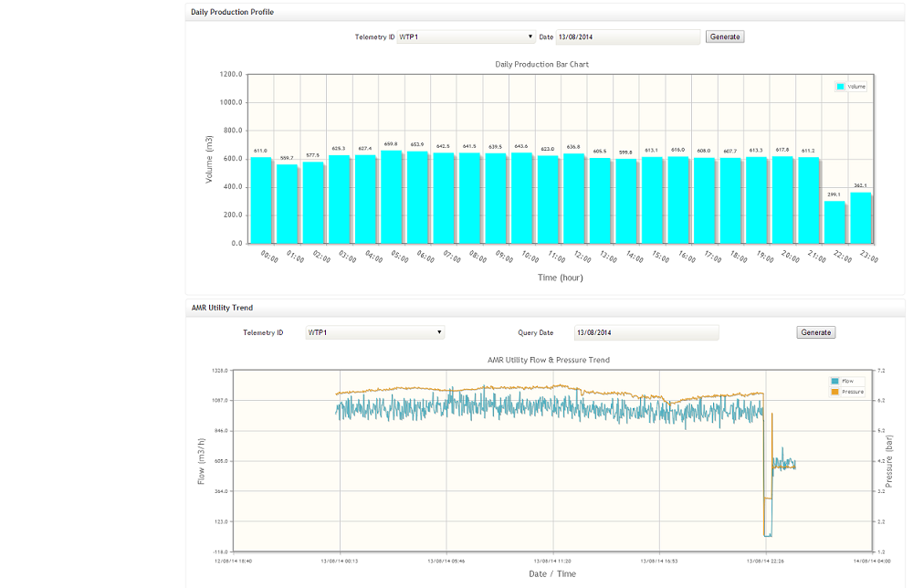Click the Volume (m3) axis label
Image resolution: width=913 pixels, height=588 pixels.
[x=208, y=158]
